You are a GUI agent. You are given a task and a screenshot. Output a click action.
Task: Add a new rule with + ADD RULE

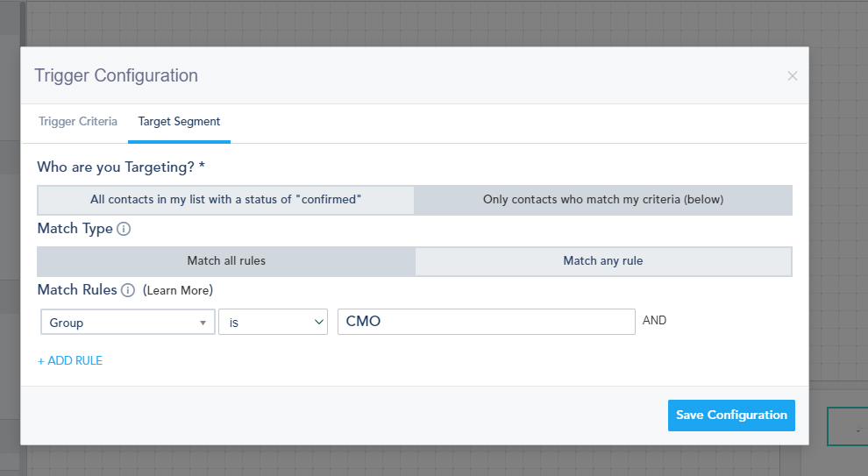click(x=70, y=360)
